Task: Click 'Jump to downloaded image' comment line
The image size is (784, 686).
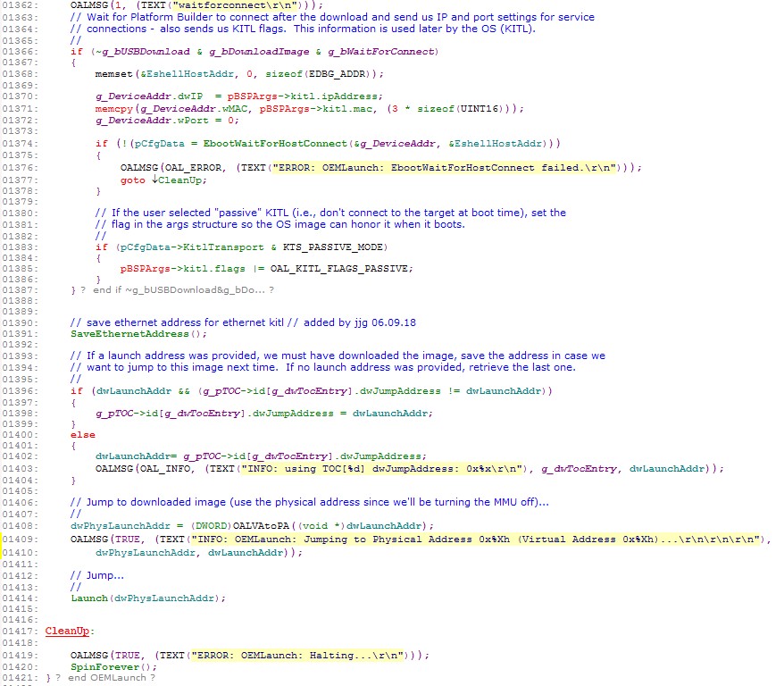Action: click(310, 502)
